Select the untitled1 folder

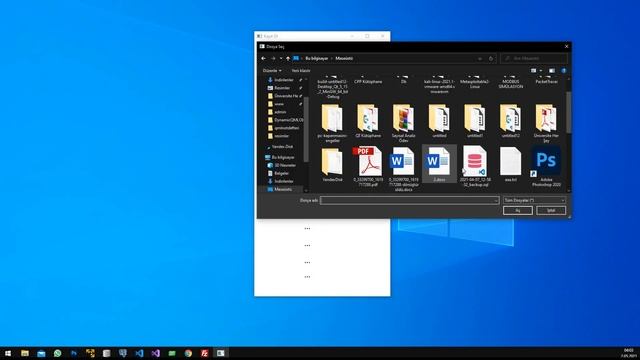pyautogui.click(x=475, y=121)
